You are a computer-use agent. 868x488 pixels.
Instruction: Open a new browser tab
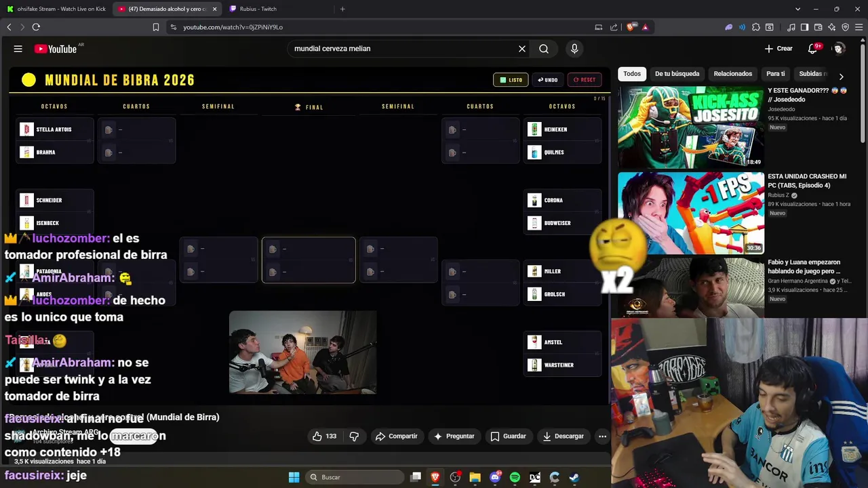[342, 9]
